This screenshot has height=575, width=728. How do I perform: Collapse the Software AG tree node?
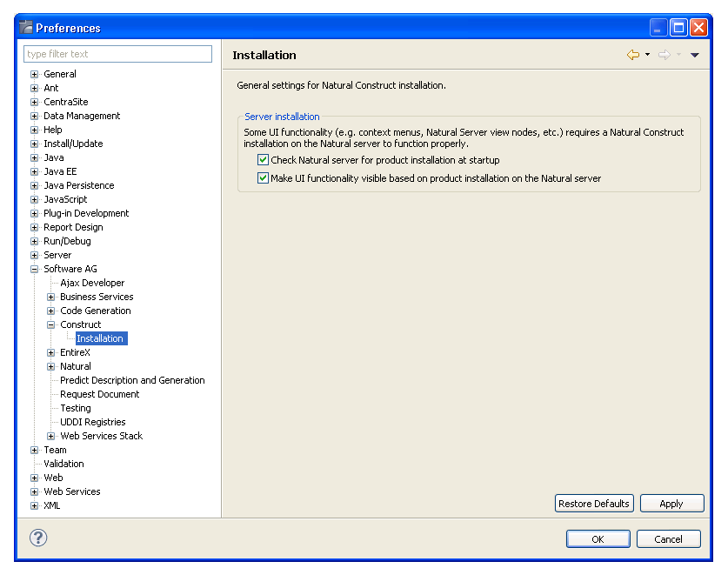[35, 269]
